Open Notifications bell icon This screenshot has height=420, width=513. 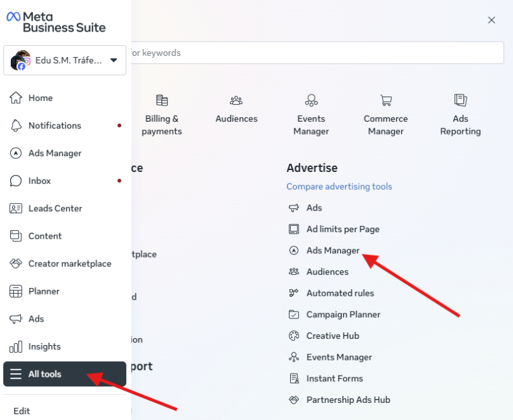[x=17, y=126]
